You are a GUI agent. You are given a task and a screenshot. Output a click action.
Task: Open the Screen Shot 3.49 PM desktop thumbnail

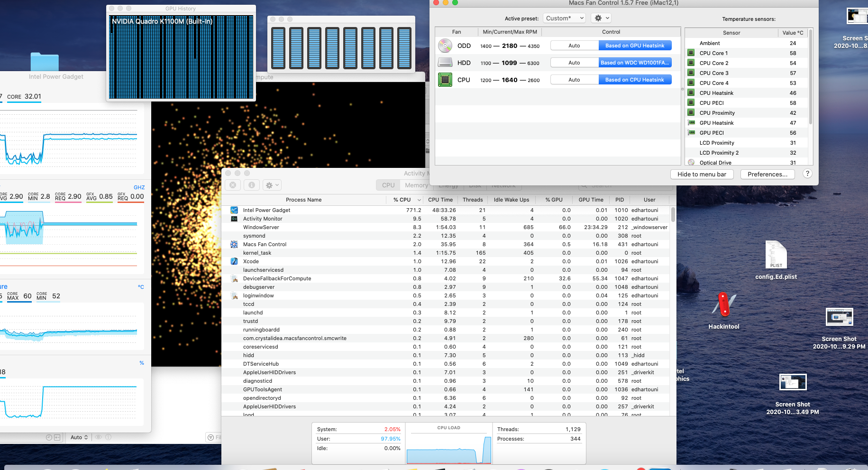tap(793, 382)
